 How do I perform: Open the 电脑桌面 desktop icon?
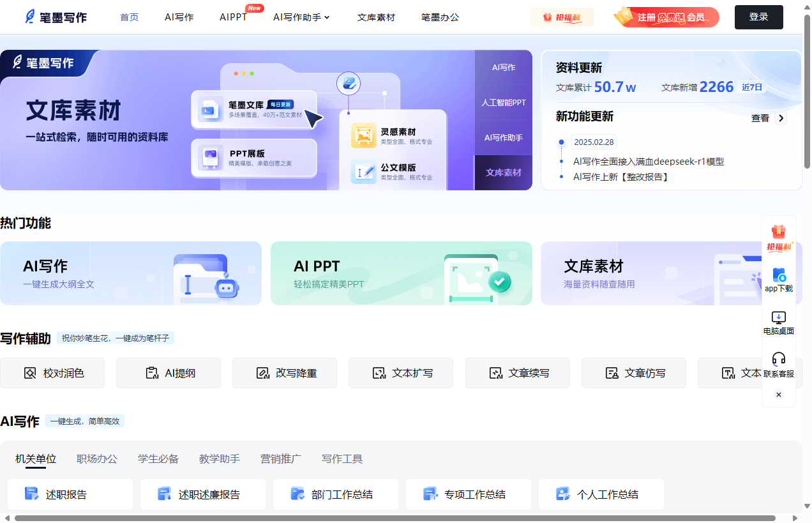point(779,317)
